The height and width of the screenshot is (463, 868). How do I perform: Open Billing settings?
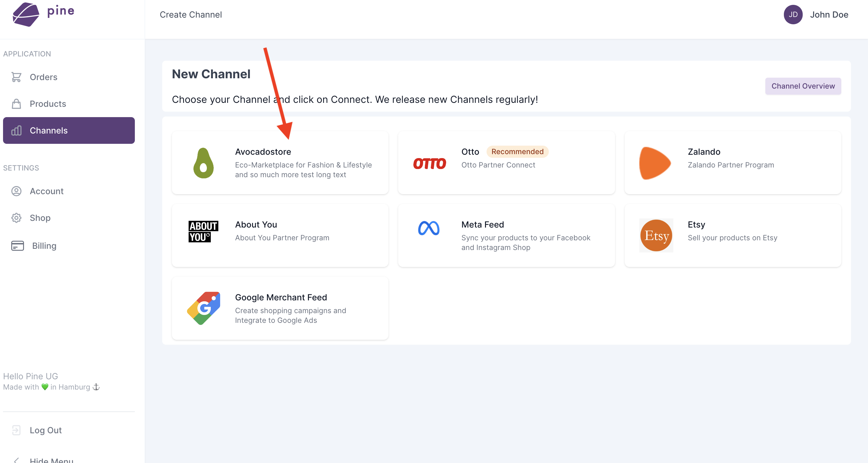click(69, 246)
